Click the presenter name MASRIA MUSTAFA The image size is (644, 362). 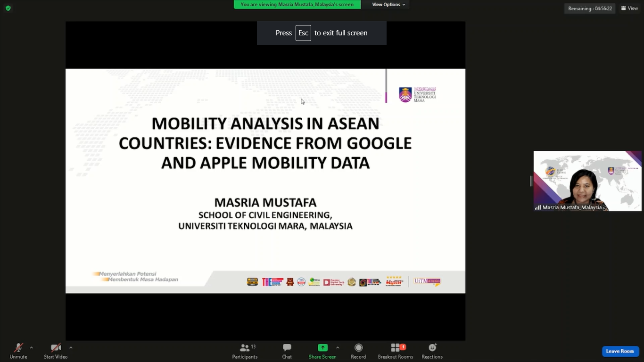[x=265, y=203]
